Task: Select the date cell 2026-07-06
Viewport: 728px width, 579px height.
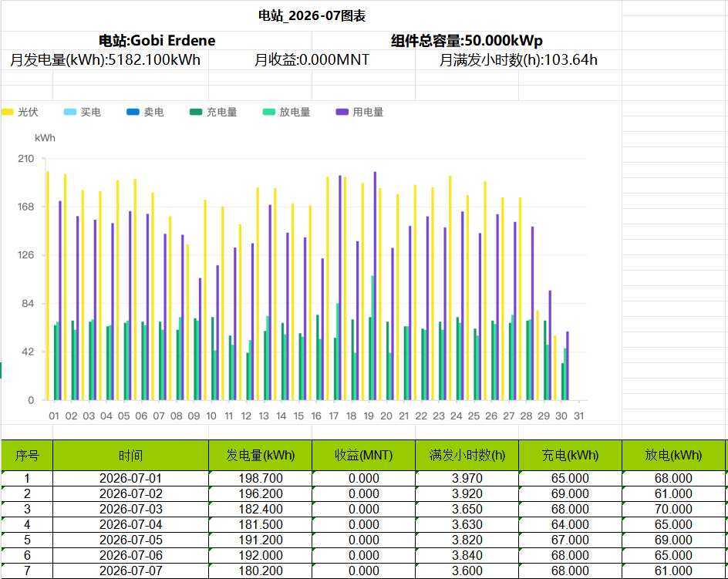Action: point(130,555)
